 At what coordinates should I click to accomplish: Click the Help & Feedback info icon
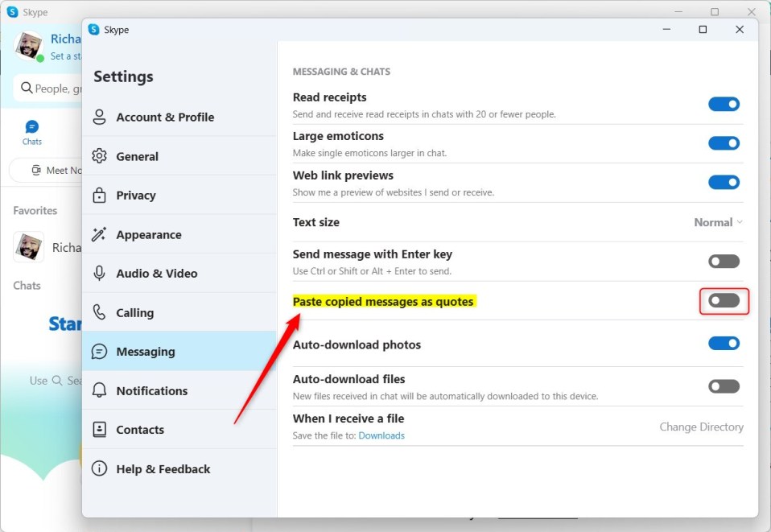pos(99,468)
